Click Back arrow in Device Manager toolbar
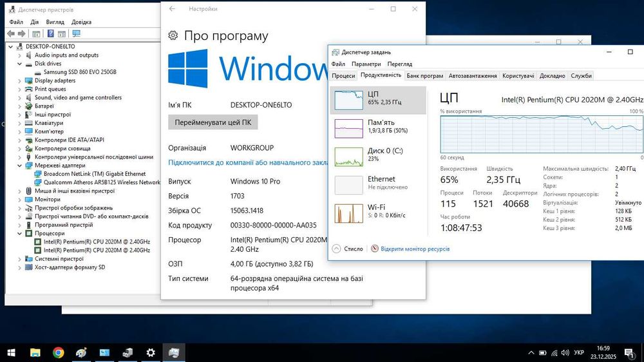The width and height of the screenshot is (644, 362). pyautogui.click(x=11, y=33)
